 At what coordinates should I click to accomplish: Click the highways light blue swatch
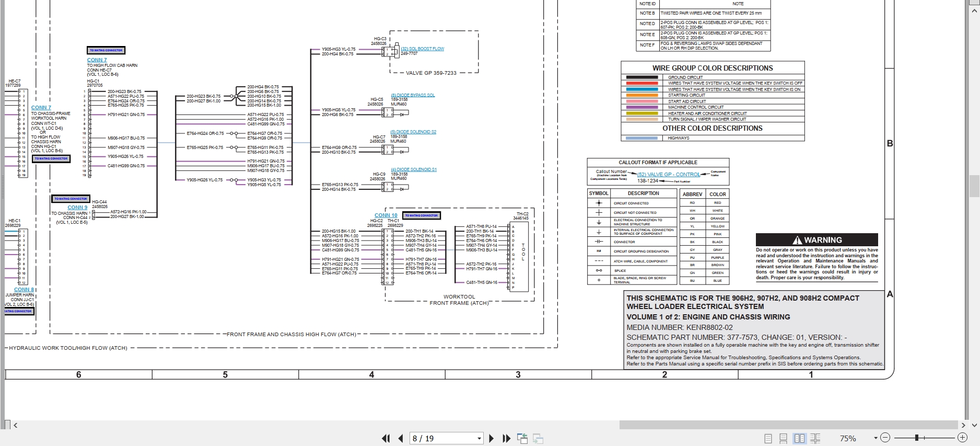(642, 138)
